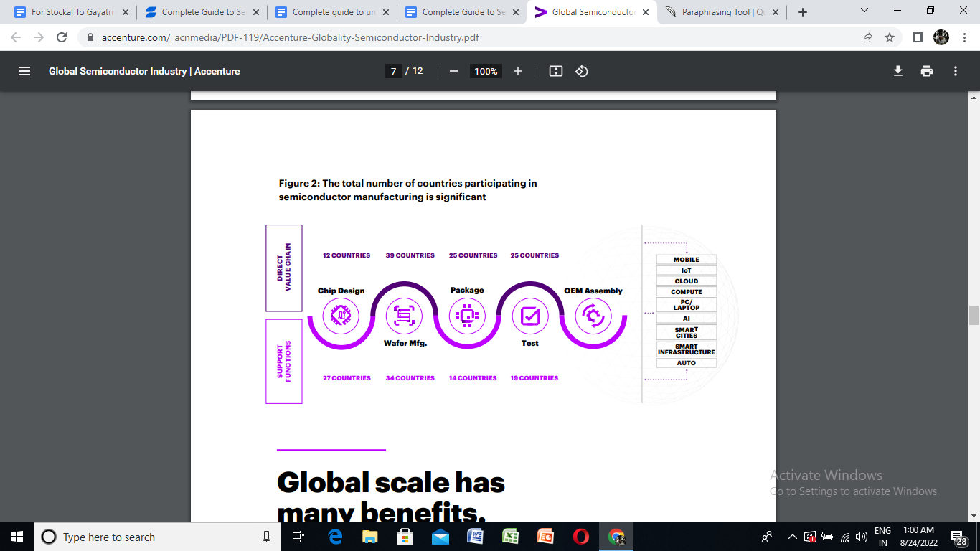980x551 pixels.
Task: Launch Microsoft Edge from taskbar
Action: coord(335,537)
